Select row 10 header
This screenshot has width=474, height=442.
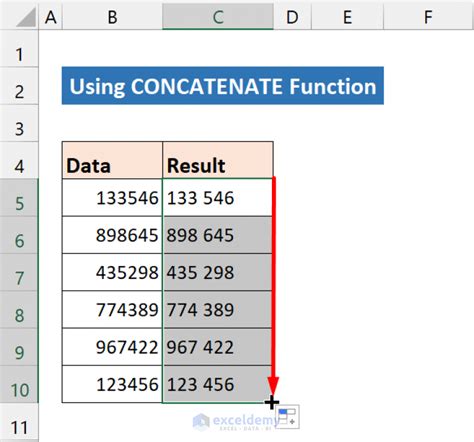(x=19, y=385)
